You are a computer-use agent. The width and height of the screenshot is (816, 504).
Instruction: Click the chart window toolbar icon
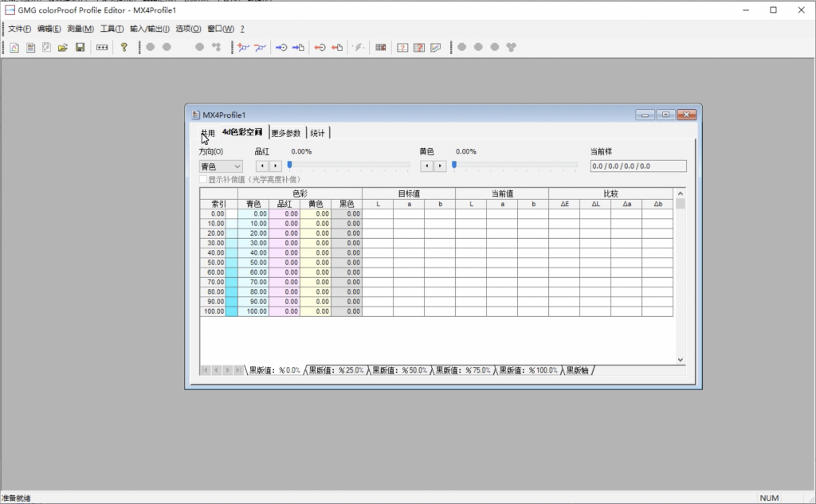pos(436,47)
